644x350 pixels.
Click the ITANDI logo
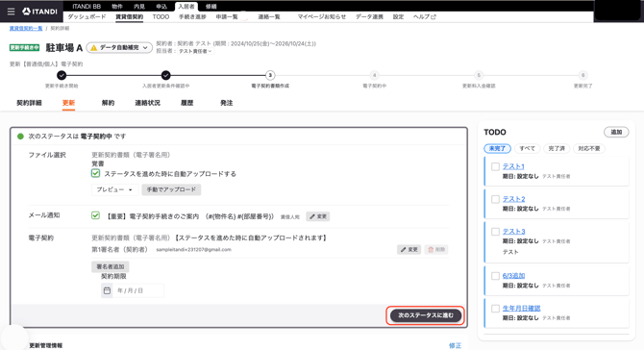point(39,12)
